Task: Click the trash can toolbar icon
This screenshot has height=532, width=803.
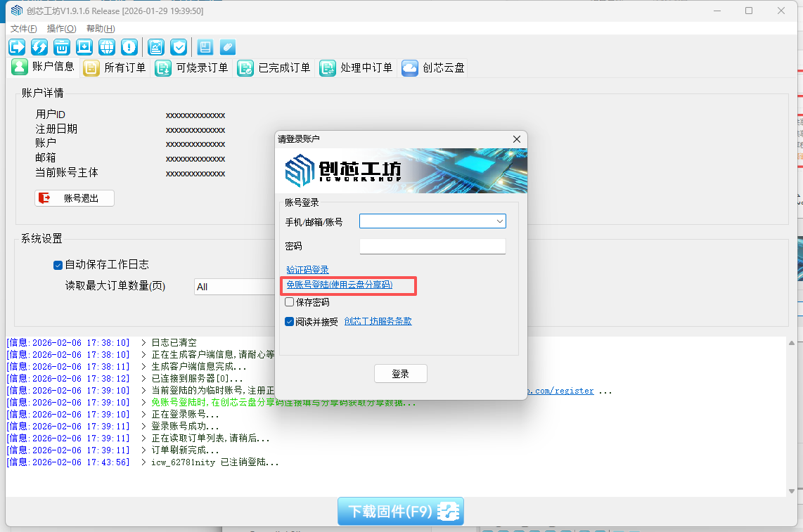Action: point(62,47)
